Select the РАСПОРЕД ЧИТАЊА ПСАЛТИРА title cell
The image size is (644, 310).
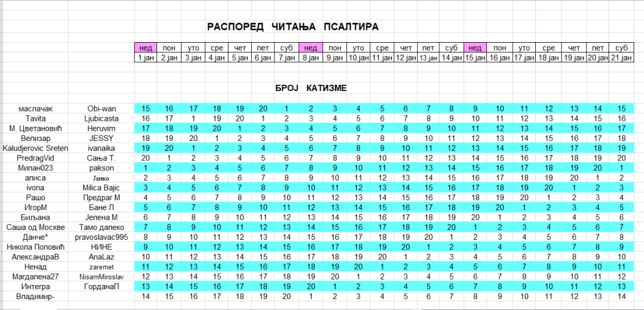coord(293,27)
